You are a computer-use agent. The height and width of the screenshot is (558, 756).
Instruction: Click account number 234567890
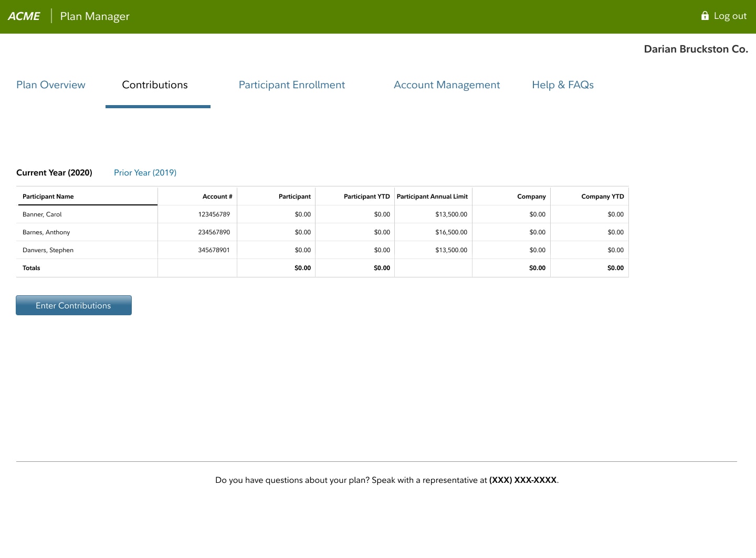pyautogui.click(x=214, y=232)
